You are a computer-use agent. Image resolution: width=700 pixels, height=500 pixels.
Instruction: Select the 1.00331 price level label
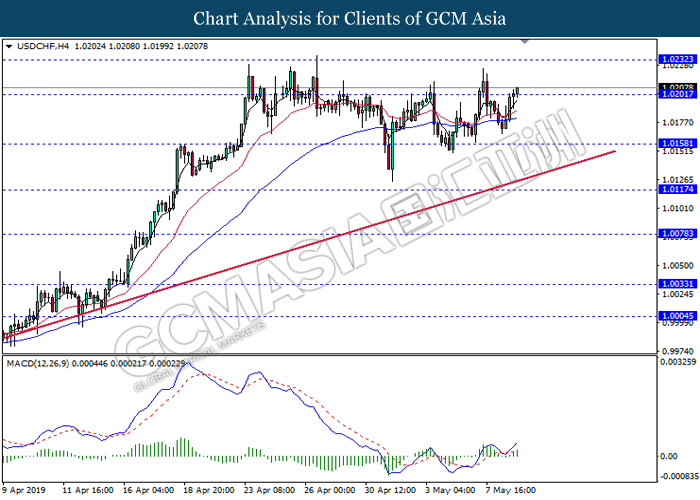[677, 284]
